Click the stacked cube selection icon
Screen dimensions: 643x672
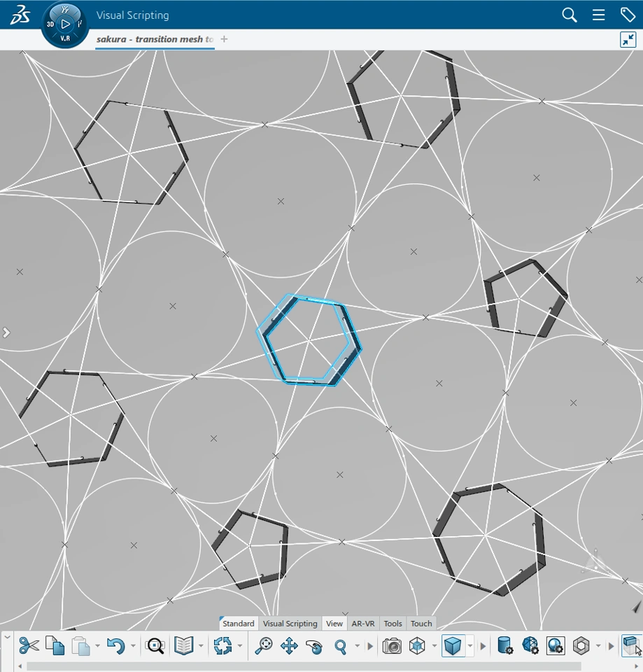631,645
